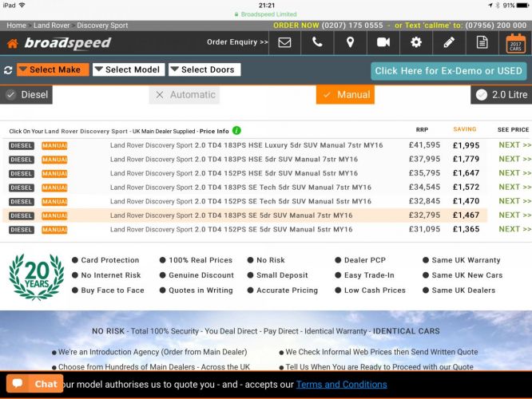Click the £41,595 RRP value

point(424,145)
